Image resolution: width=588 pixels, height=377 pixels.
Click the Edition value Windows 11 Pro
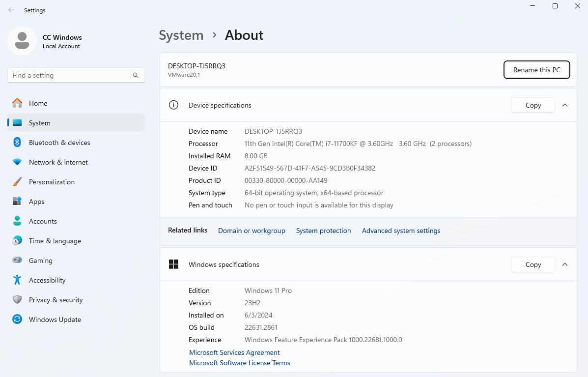tap(268, 290)
